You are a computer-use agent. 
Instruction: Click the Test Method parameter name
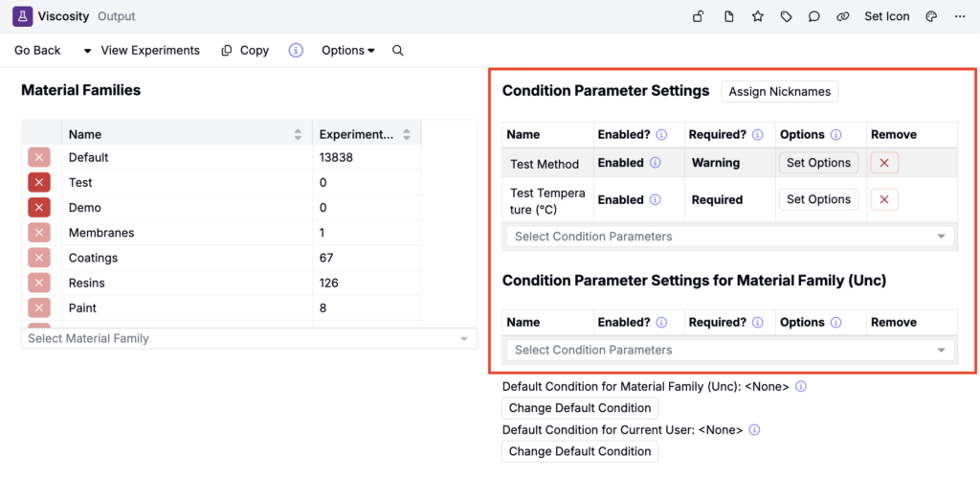(x=545, y=164)
